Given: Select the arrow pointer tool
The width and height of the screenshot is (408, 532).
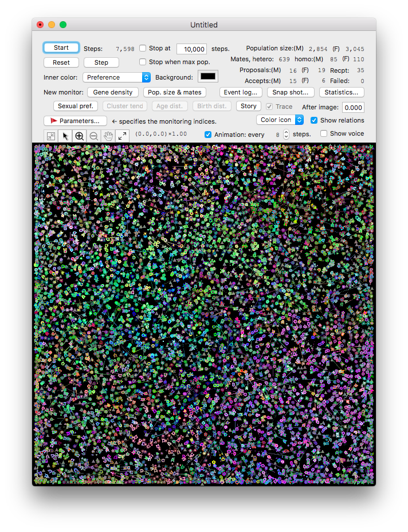Looking at the screenshot, I should [65, 136].
